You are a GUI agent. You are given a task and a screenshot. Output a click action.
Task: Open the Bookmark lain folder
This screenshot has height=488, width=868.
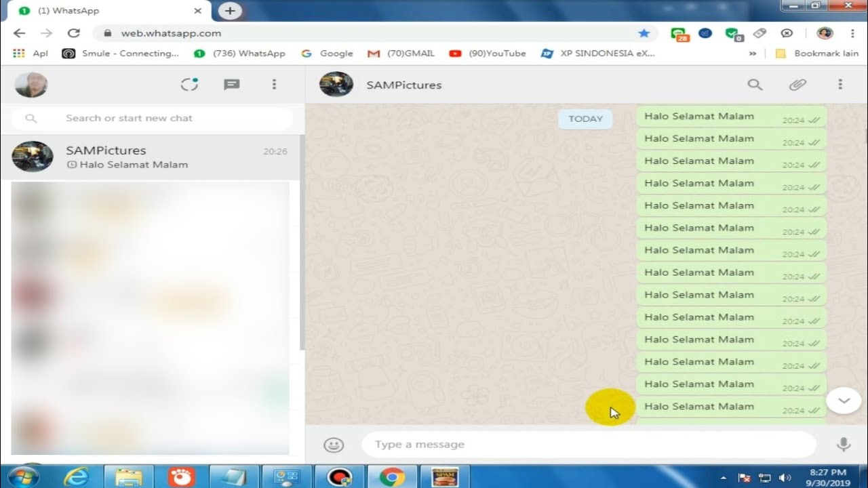(x=817, y=54)
